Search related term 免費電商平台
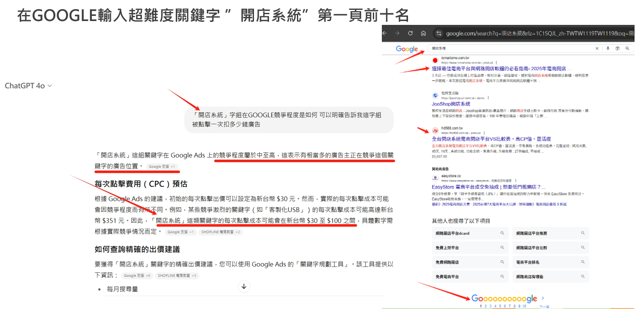644x309 pixels. [470, 276]
